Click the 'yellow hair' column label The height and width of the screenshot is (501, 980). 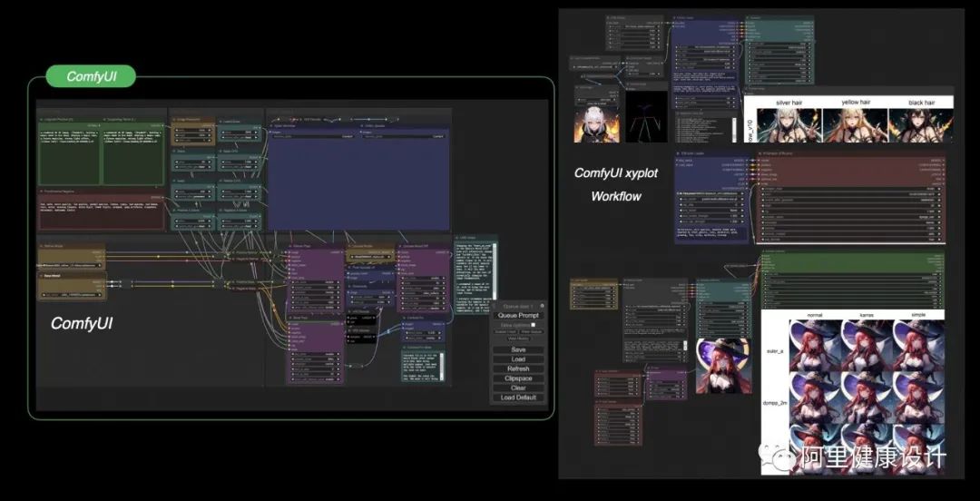point(856,102)
